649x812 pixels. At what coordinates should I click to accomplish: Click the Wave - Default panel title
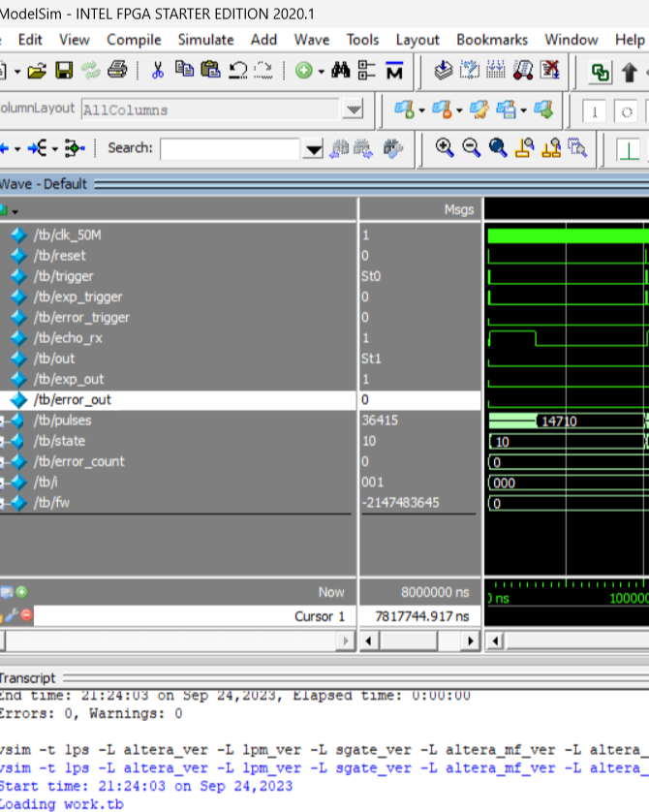(43, 184)
